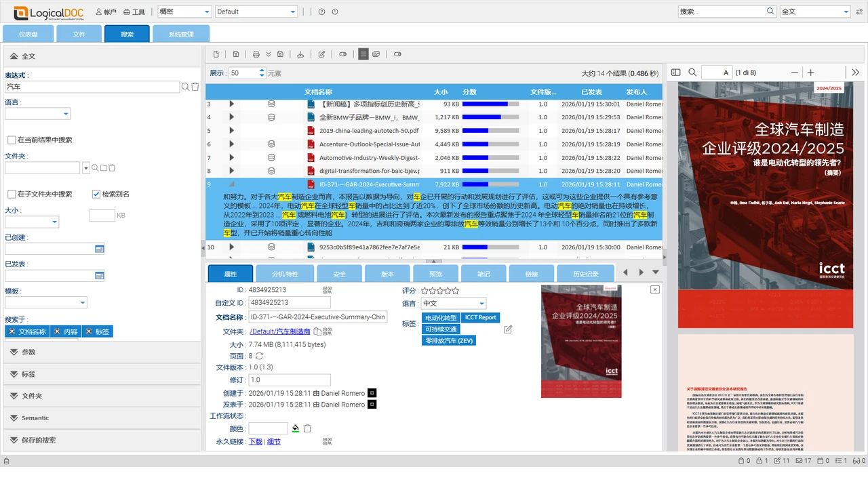Click the 下载 permanent link
868x488 pixels.
click(256, 441)
